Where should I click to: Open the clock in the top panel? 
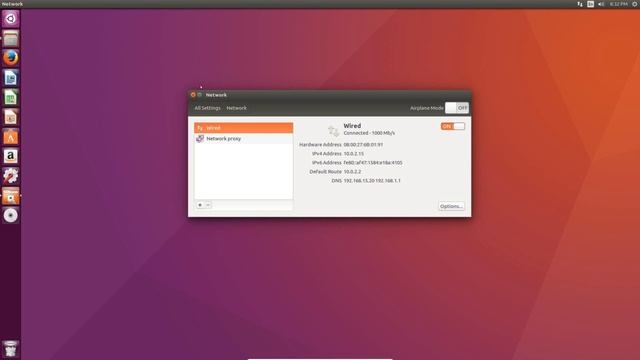pos(618,4)
